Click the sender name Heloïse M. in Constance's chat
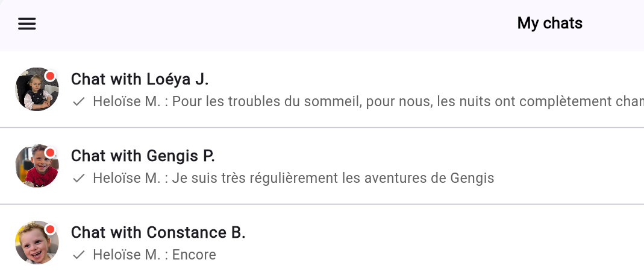This screenshot has height=277, width=644. (x=127, y=255)
